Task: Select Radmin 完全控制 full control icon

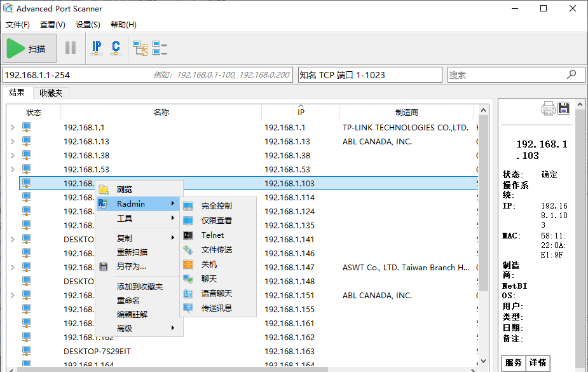Action: click(188, 206)
